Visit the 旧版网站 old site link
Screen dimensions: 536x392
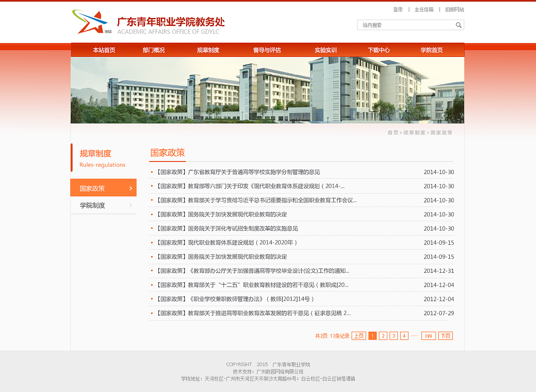pyautogui.click(x=454, y=9)
